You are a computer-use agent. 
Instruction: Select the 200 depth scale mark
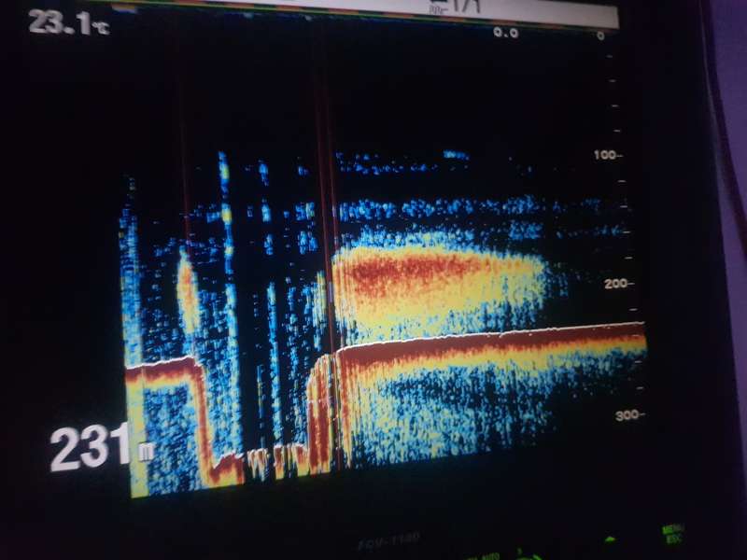[x=618, y=284]
